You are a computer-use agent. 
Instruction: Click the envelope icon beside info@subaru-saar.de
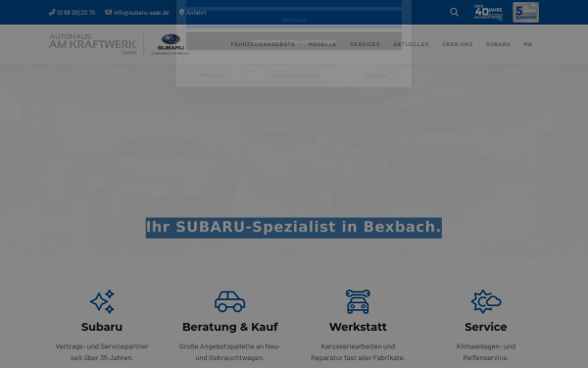[109, 13]
